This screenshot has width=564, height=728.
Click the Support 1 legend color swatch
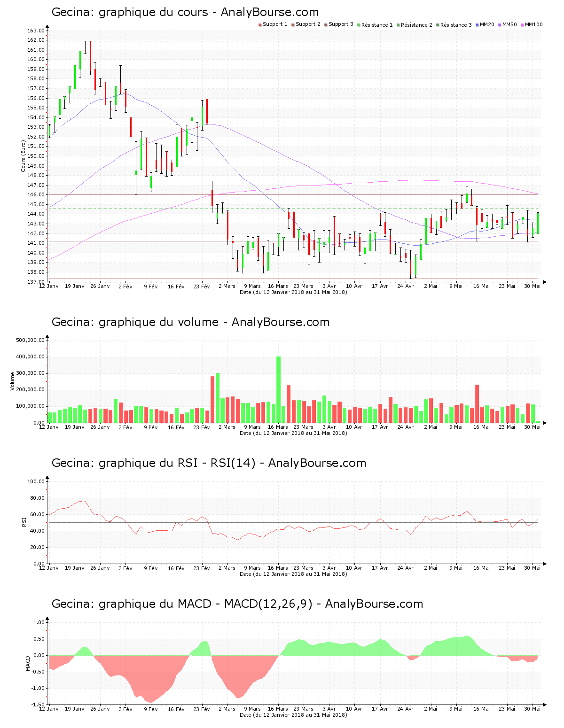click(260, 25)
